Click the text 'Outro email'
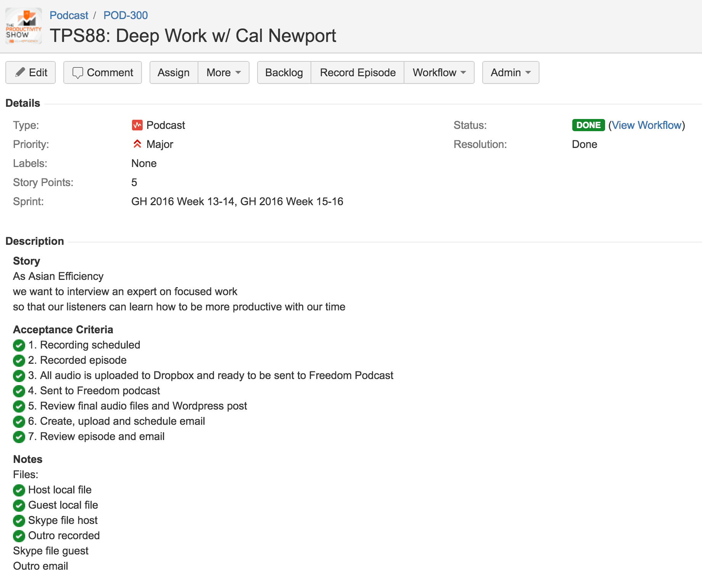 [x=40, y=566]
